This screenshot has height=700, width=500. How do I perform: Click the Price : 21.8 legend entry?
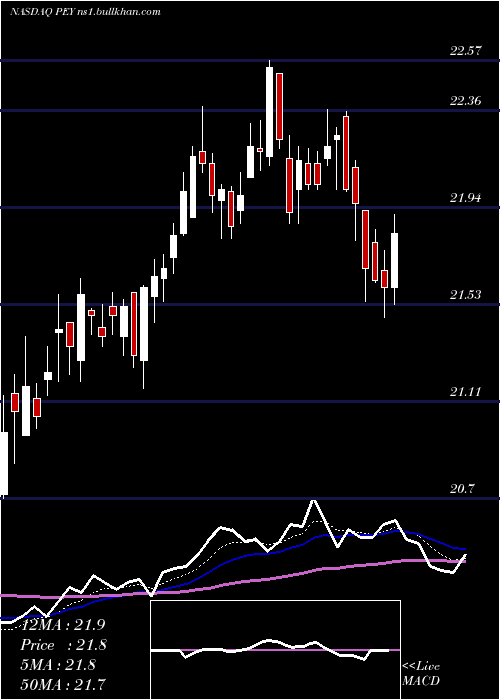[64, 645]
